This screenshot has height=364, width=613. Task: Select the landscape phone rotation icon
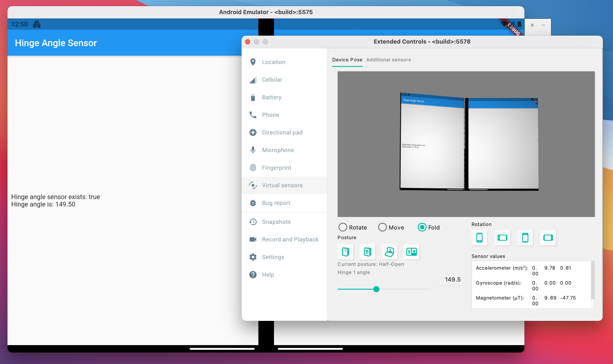tap(502, 237)
